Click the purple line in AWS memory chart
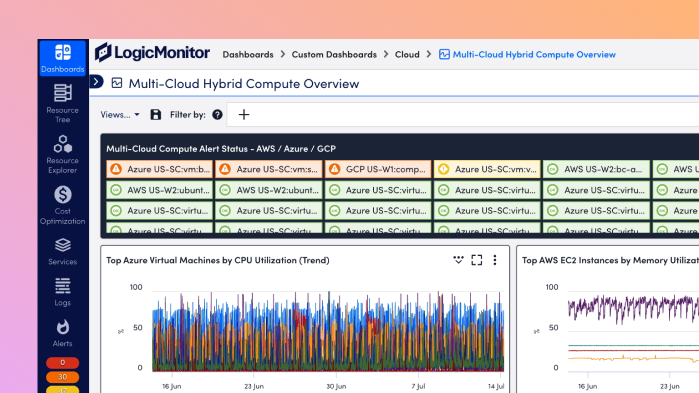This screenshot has width=699, height=393. [633, 307]
